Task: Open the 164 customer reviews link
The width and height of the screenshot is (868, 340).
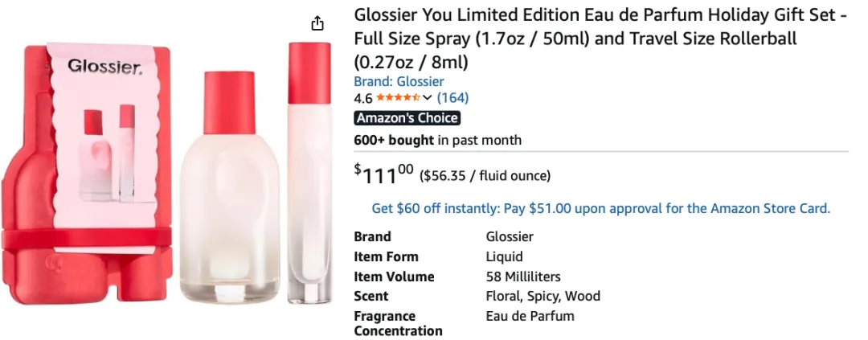Action: coord(452,98)
